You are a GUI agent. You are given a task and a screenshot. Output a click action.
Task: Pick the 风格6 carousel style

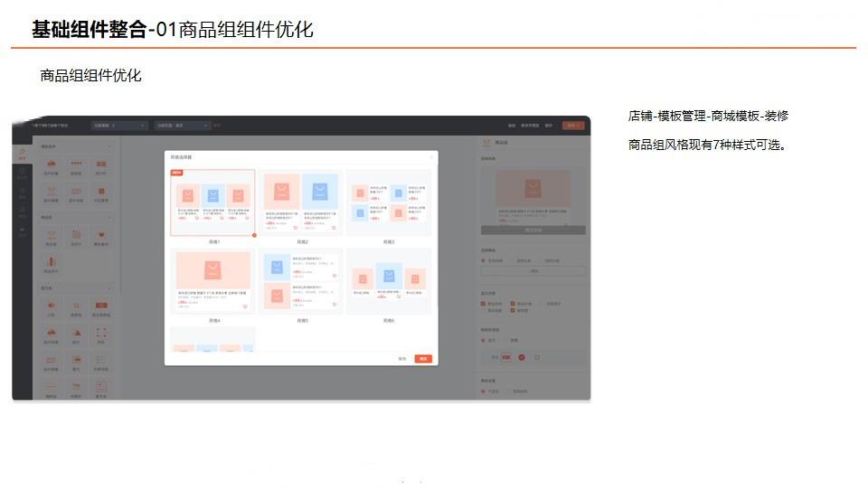(388, 282)
